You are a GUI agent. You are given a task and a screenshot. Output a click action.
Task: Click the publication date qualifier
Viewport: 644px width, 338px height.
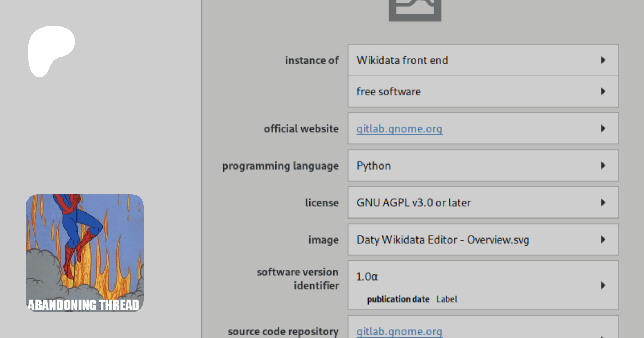398,299
